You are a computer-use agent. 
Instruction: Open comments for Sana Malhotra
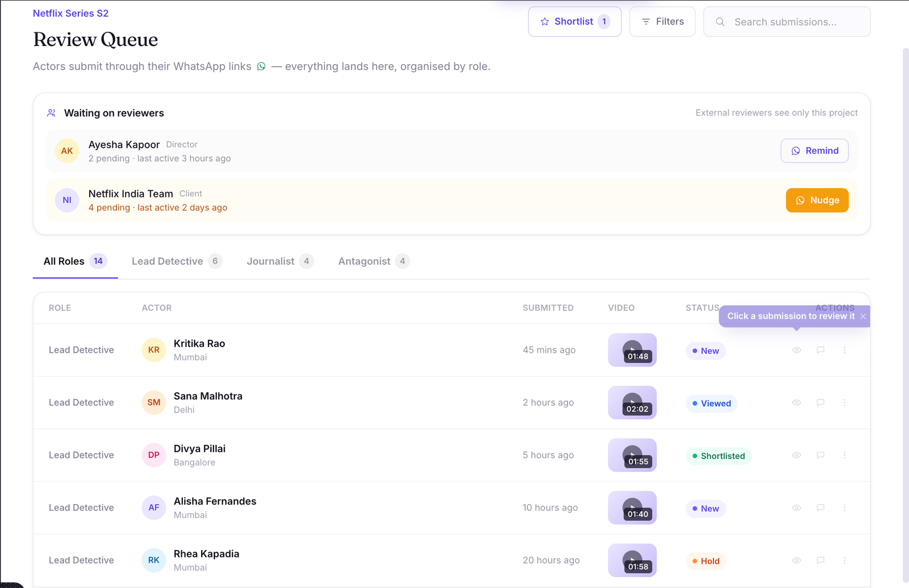(820, 403)
